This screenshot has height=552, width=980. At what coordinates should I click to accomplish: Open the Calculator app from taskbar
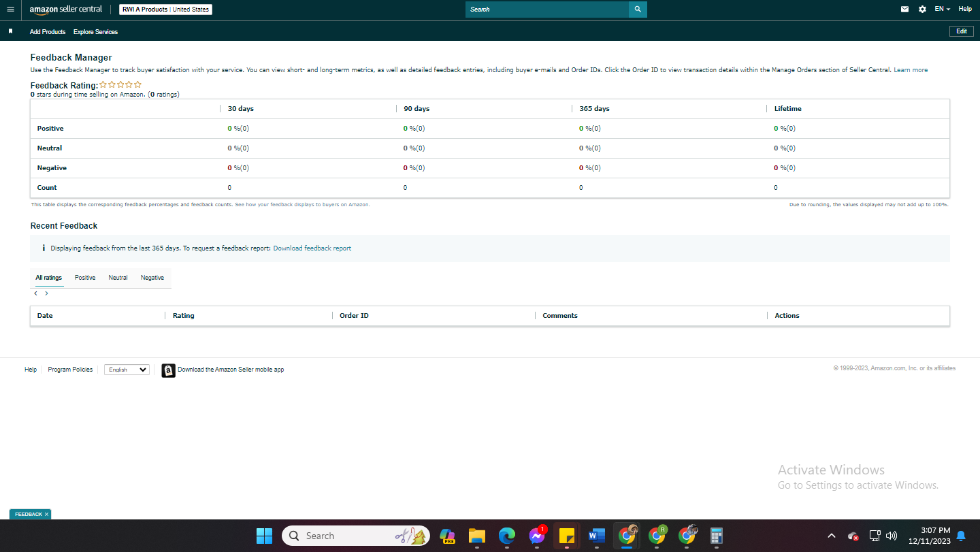pos(716,536)
